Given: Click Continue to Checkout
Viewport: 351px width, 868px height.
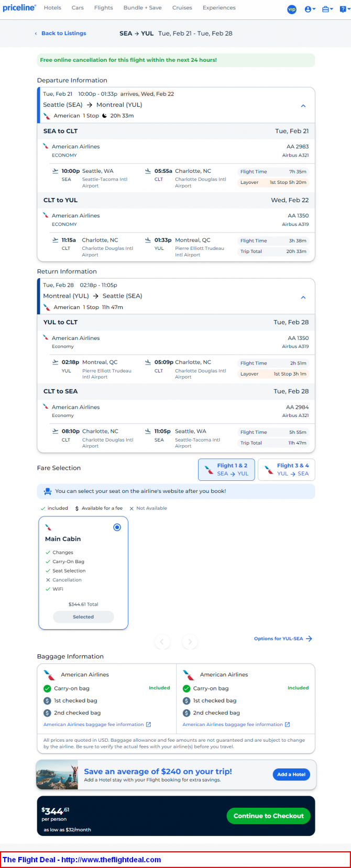Looking at the screenshot, I should tap(269, 816).
